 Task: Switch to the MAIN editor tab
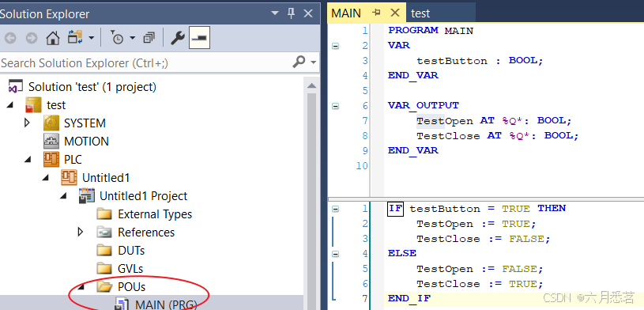pos(346,13)
